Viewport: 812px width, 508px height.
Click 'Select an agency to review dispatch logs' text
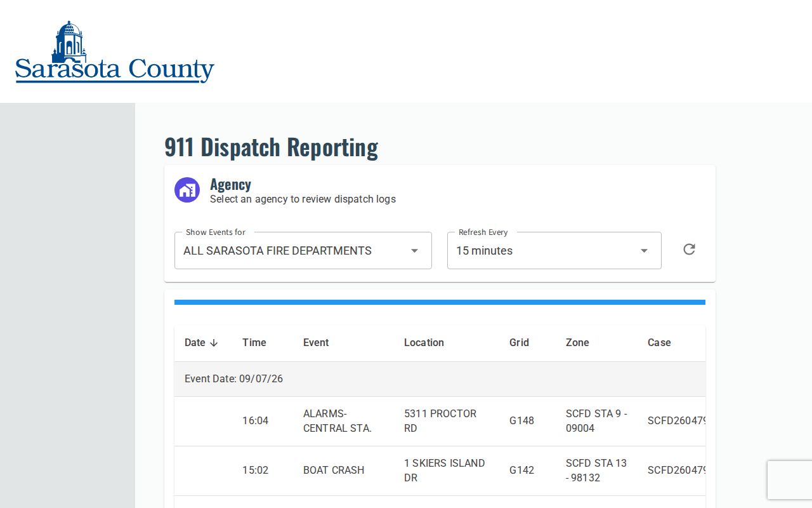click(303, 199)
